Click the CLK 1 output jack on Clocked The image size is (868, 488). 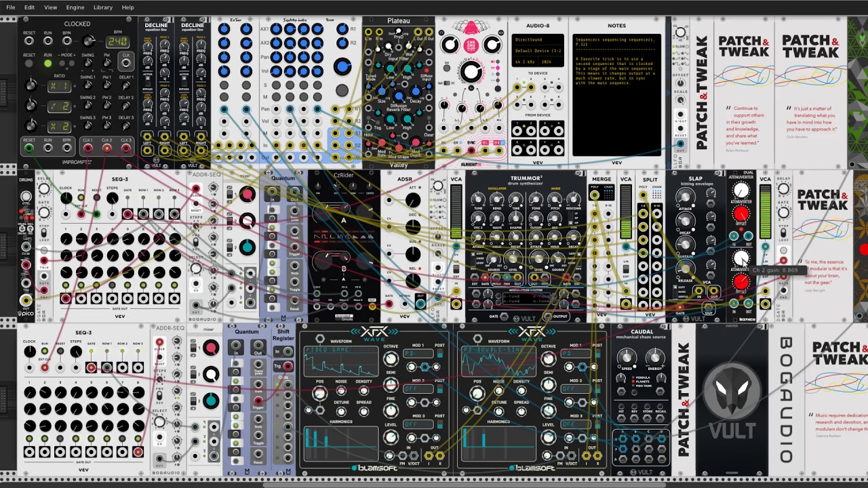(x=87, y=148)
